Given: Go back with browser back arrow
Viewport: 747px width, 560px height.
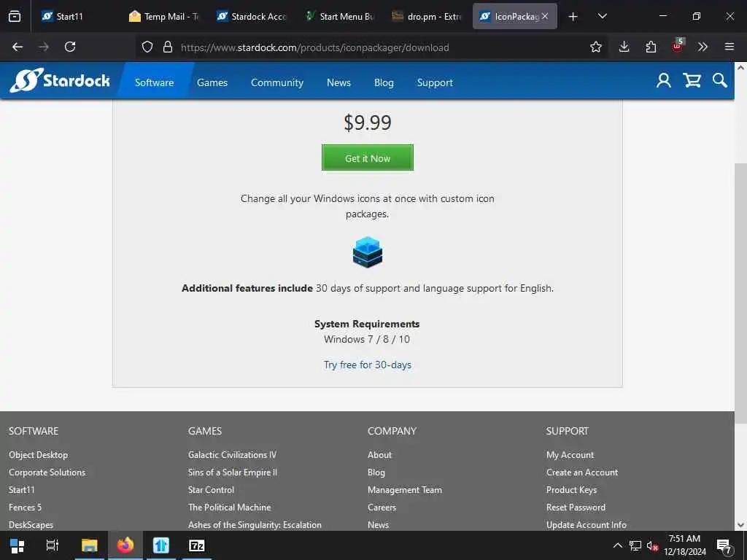Looking at the screenshot, I should pyautogui.click(x=18, y=47).
